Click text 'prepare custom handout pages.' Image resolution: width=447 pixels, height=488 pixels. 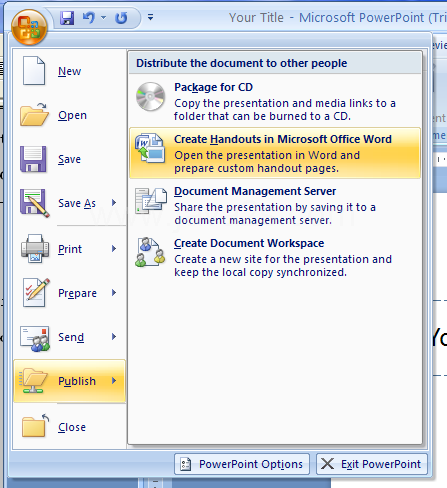256,168
